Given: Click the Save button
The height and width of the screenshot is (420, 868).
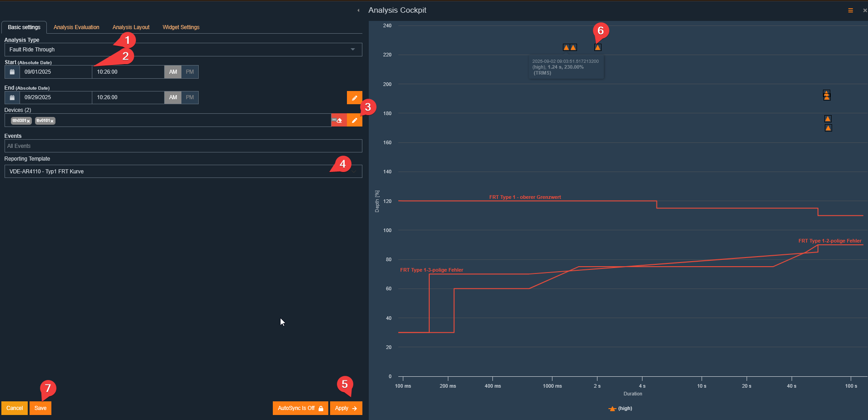Looking at the screenshot, I should coord(40,408).
